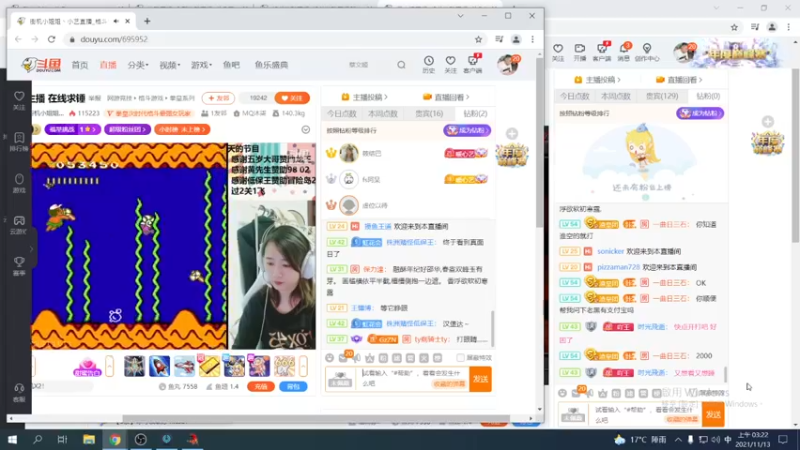Viewport: 800px width, 450px height.
Task: Switch to 贵宾(129) tab in background window
Action: (x=662, y=96)
